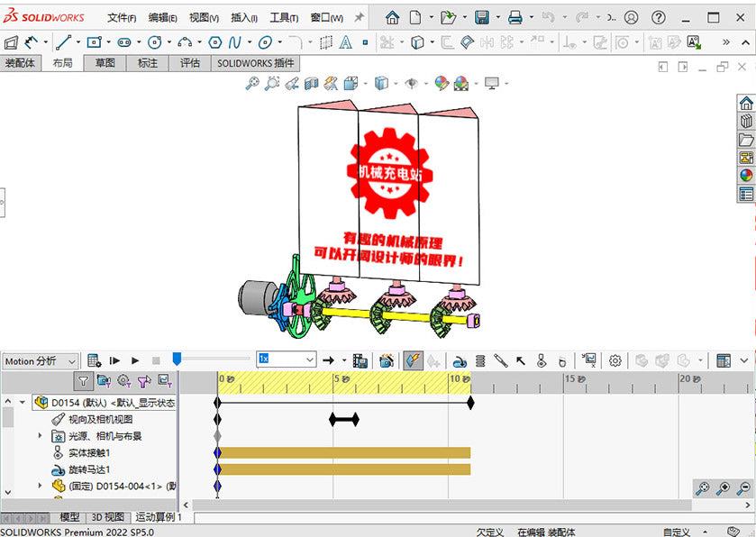This screenshot has width=756, height=537.
Task: Click Zoom to Area in view toolbar
Action: tap(272, 84)
